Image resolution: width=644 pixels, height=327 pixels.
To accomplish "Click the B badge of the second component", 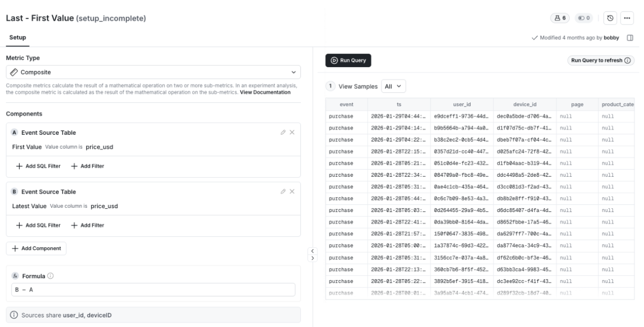I will (x=14, y=192).
